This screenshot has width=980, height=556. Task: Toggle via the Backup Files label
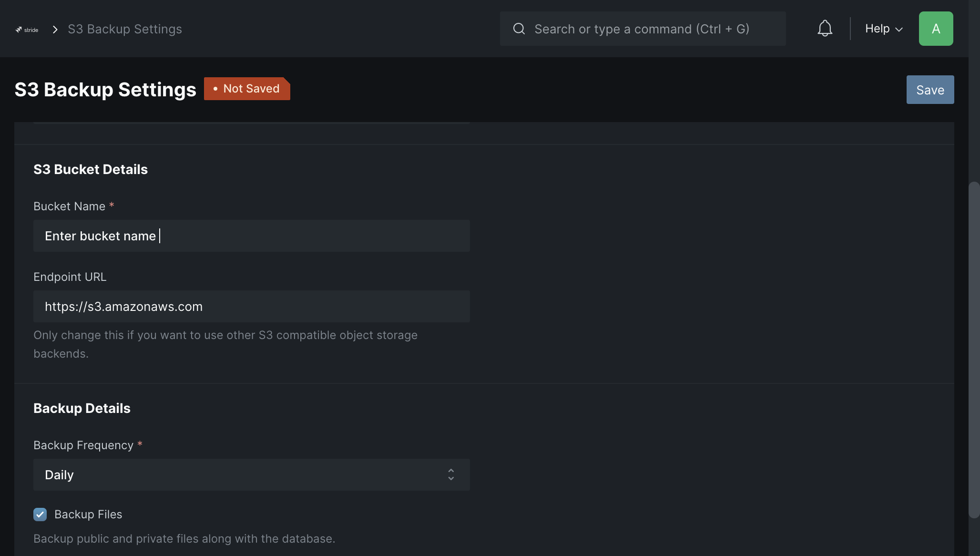coord(88,515)
